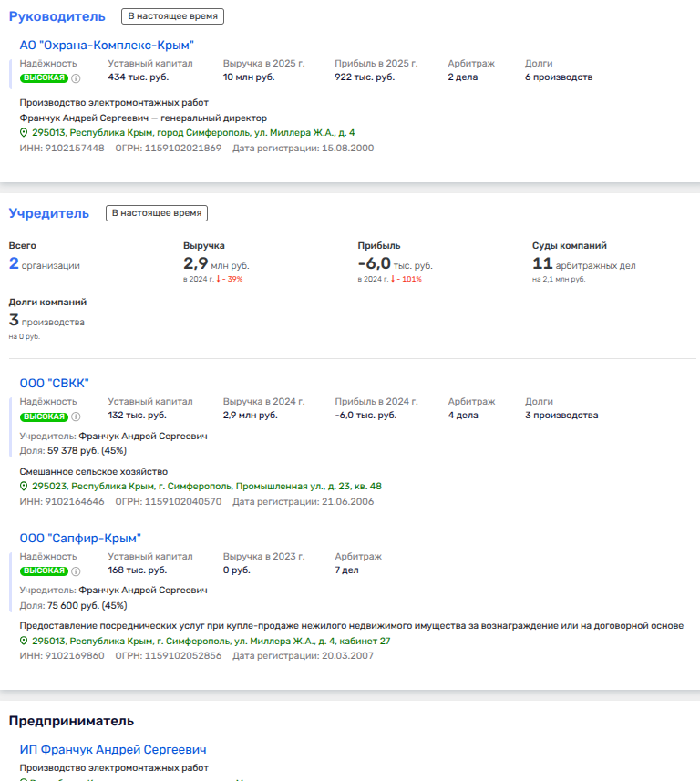Open the АО "Охрана-Комплекс-Крым" company link
This screenshot has width=700, height=781.
[107, 46]
